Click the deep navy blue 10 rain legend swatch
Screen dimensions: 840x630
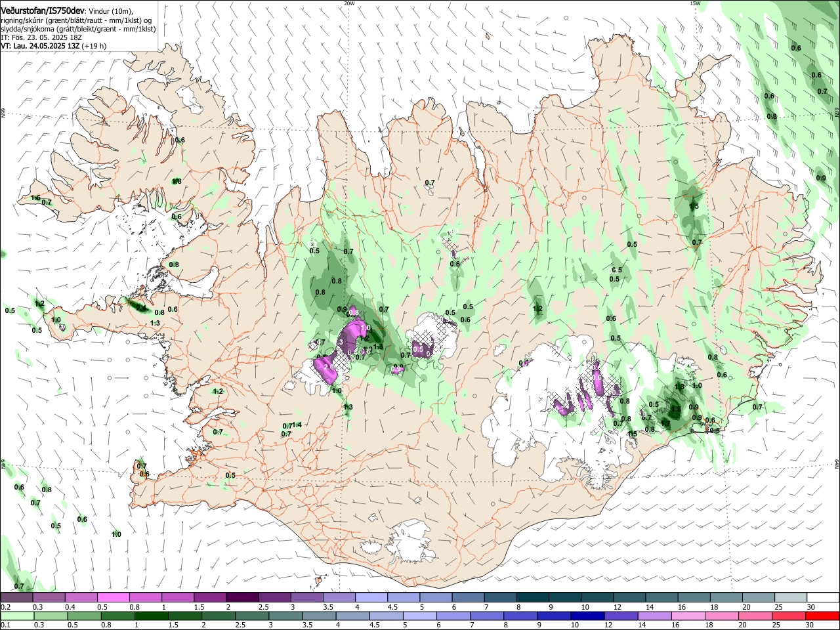click(x=587, y=616)
